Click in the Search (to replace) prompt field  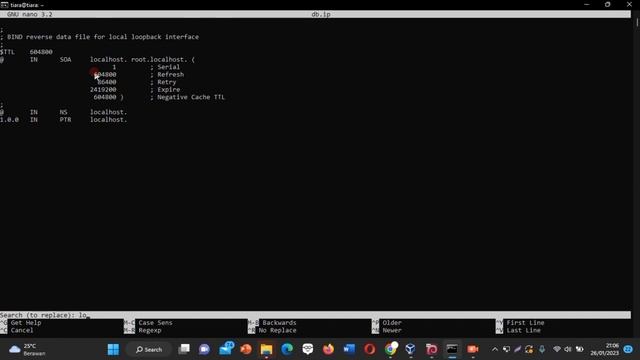[x=315, y=315]
